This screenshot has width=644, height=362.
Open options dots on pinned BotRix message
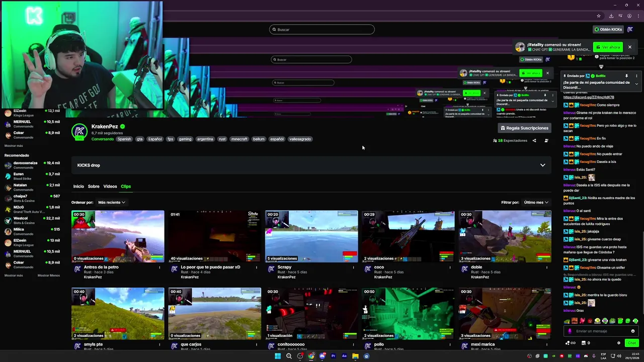(636, 76)
